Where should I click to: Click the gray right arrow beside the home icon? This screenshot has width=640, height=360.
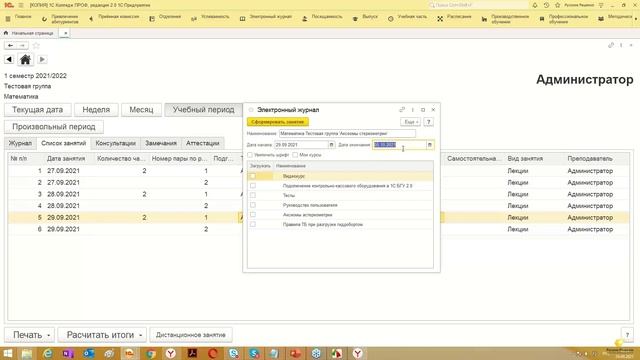pos(42,60)
